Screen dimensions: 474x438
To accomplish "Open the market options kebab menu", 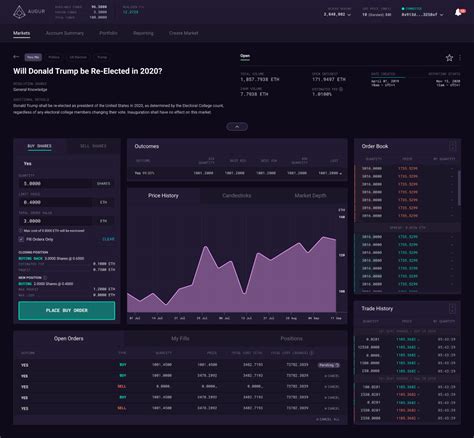I will [460, 58].
